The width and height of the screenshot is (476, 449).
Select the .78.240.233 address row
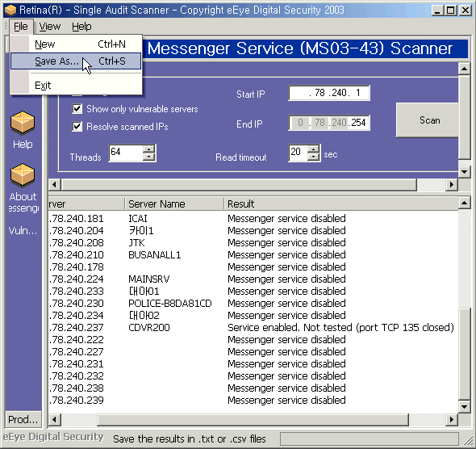[253, 292]
